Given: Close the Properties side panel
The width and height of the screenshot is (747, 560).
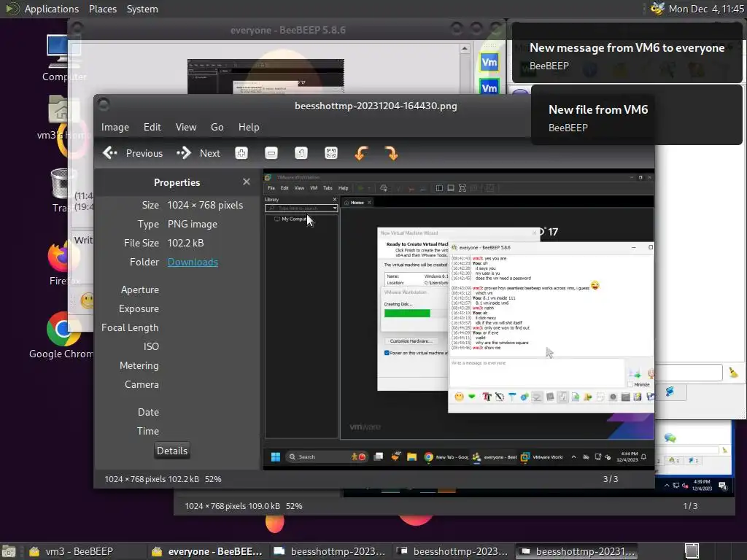Looking at the screenshot, I should point(247,182).
